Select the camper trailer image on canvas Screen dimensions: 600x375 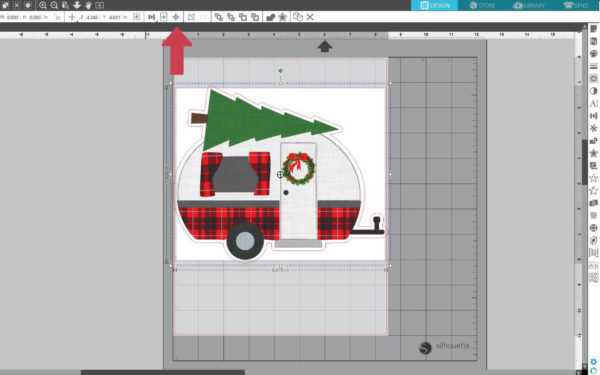coord(280,174)
